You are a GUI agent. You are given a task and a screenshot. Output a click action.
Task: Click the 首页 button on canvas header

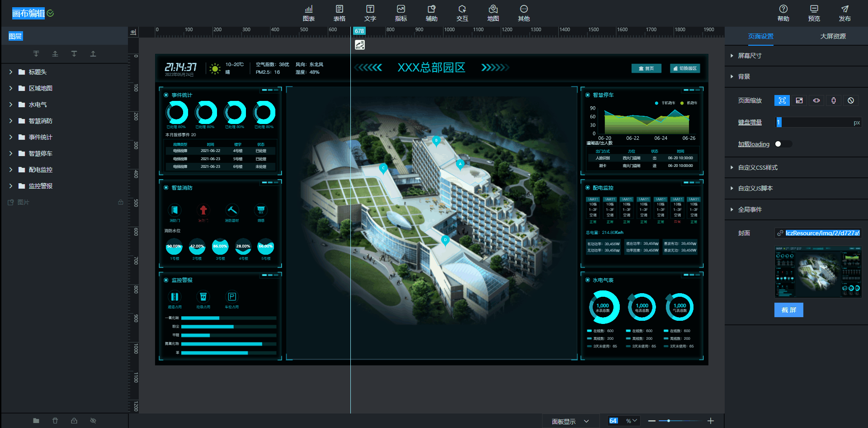(646, 68)
